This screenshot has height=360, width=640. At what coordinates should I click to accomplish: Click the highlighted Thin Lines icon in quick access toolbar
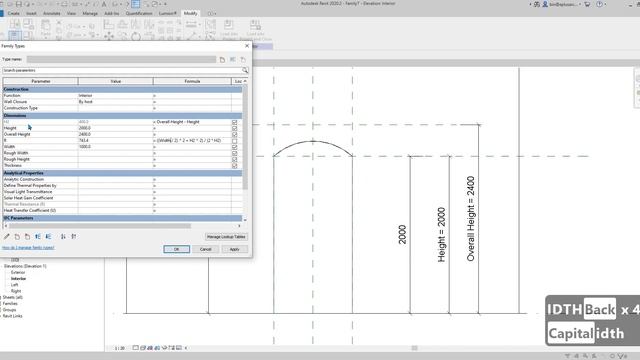pyautogui.click(x=136, y=4)
